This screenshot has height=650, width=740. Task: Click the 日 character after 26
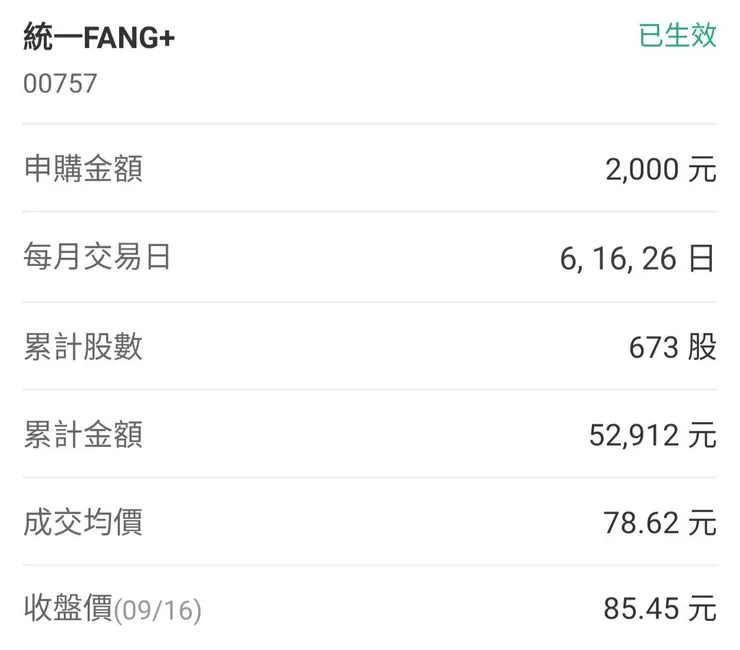[x=702, y=259]
